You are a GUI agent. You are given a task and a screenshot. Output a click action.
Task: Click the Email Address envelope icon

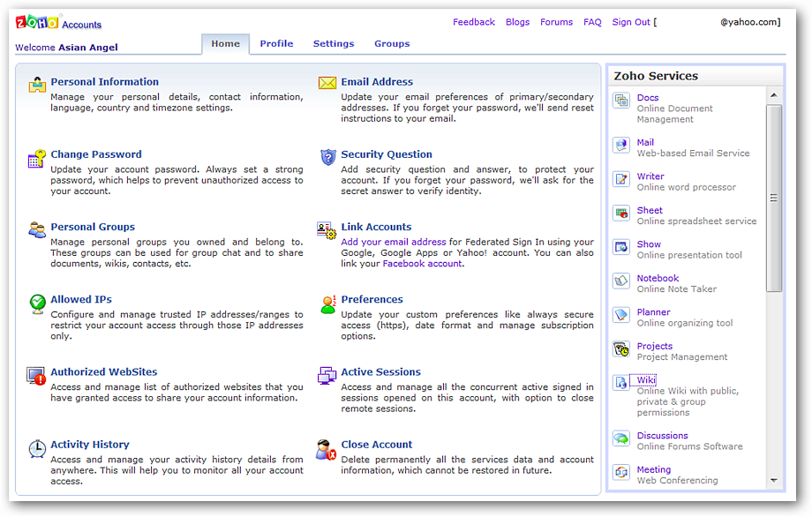pos(327,83)
